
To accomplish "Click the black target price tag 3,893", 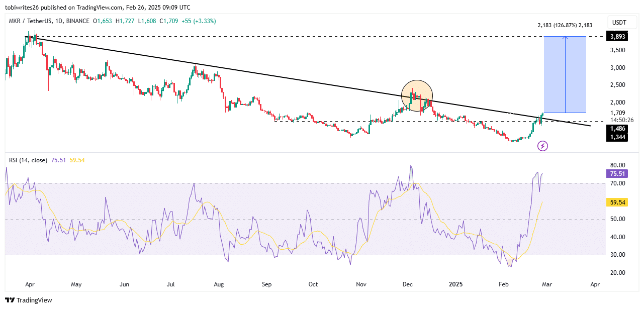I will 616,36.
